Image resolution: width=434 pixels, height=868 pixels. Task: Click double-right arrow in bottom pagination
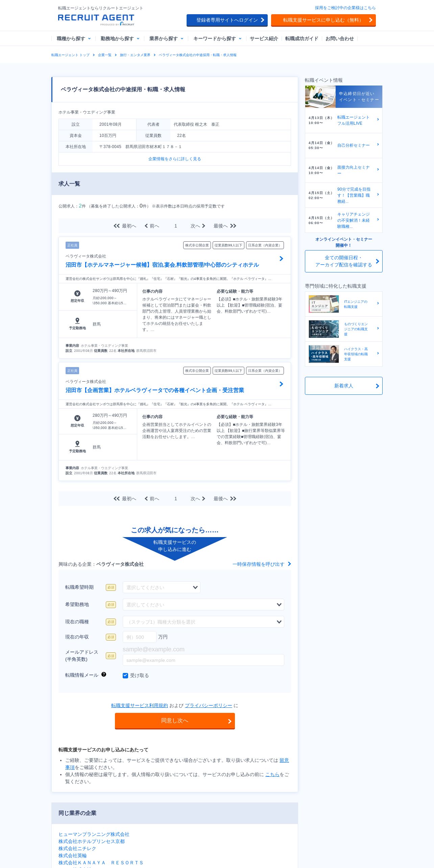[x=233, y=499]
